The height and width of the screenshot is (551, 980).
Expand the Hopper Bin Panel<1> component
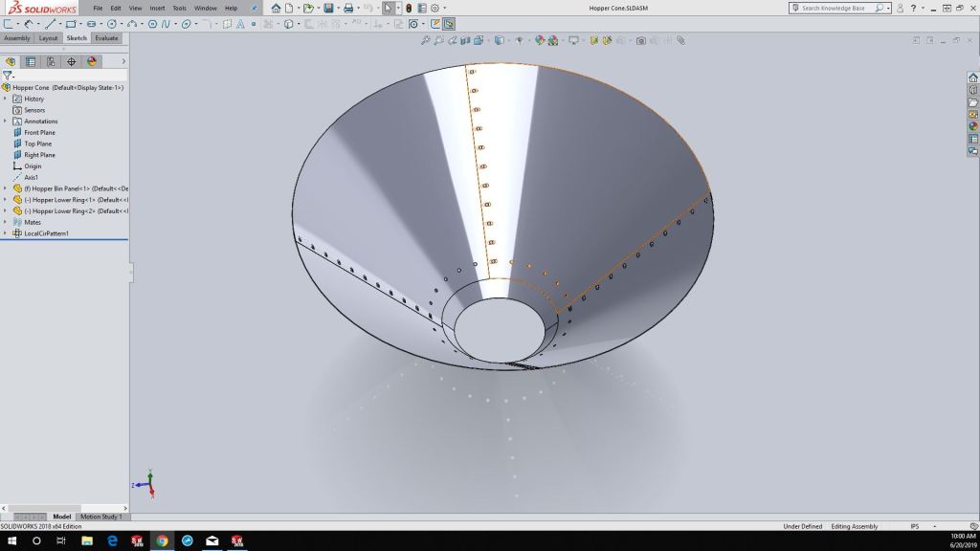[x=6, y=188]
